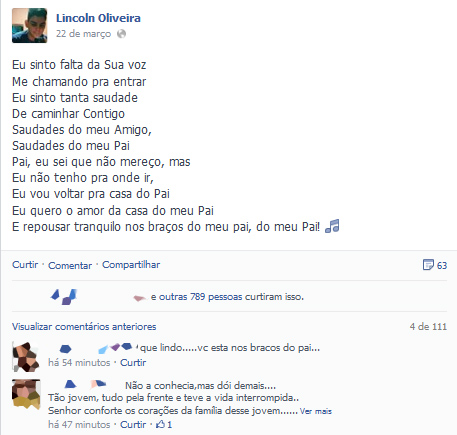
Task: Open first commenter's avatar thumbnail
Action: (26, 356)
